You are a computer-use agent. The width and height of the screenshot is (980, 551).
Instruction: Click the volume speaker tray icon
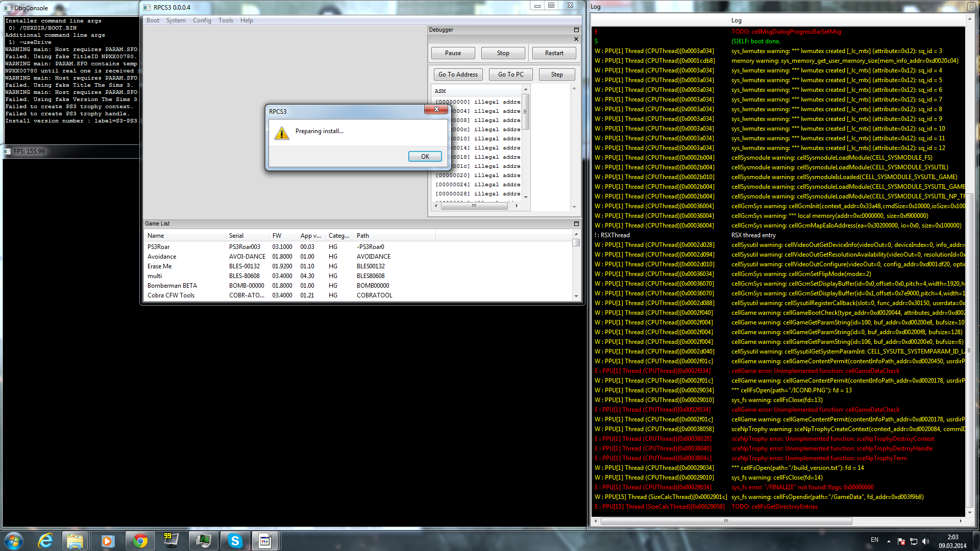tap(925, 541)
